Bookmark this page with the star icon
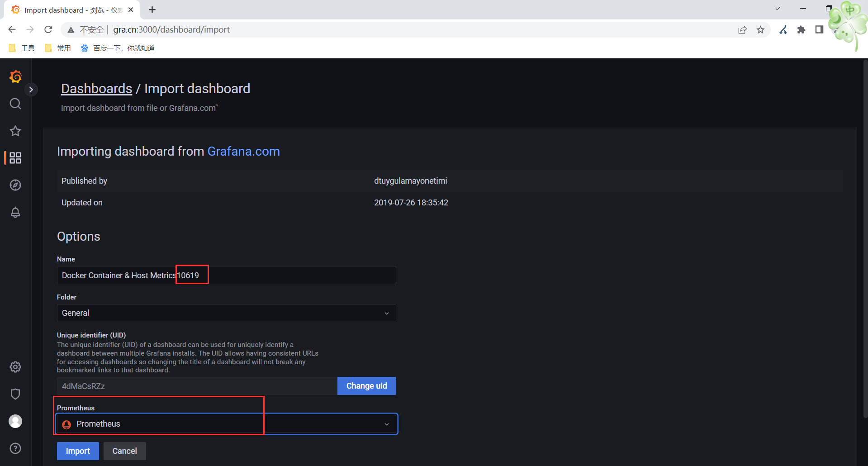This screenshot has width=868, height=466. coord(760,30)
